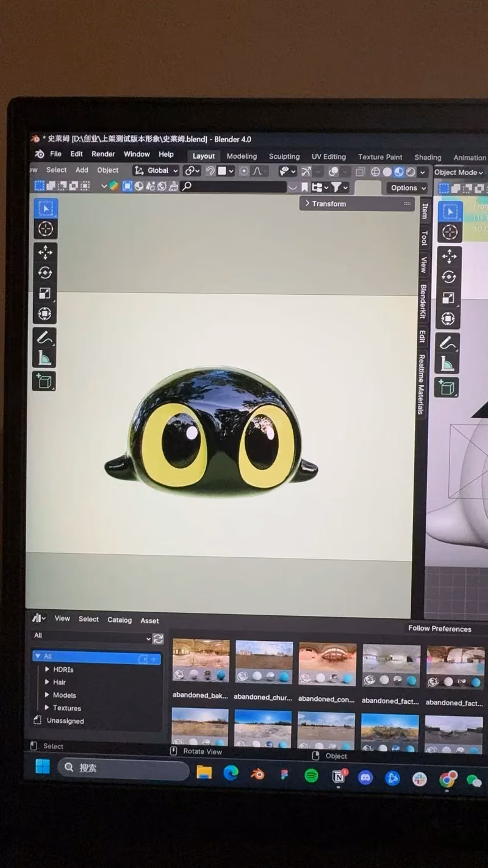Select the Unassigned catalog item

pyautogui.click(x=65, y=721)
